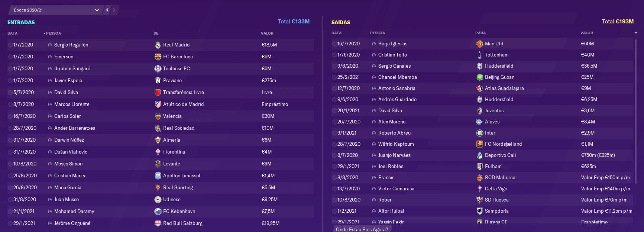Image resolution: width=644 pixels, height=232 pixels.
Task: Click the €30M fee for Carlos Soler
Action: [x=268, y=116]
